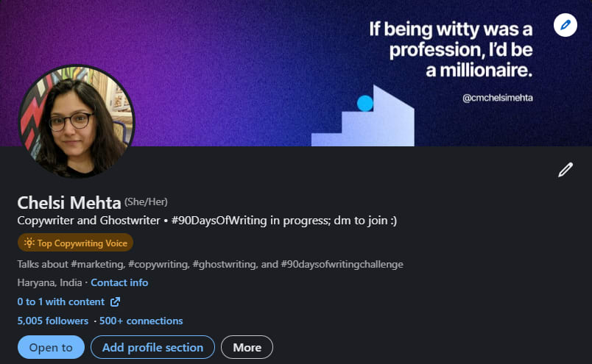Screen dimensions: 592x364
Task: Click the @cmchelsimehta handle on the banner
Action: click(497, 97)
